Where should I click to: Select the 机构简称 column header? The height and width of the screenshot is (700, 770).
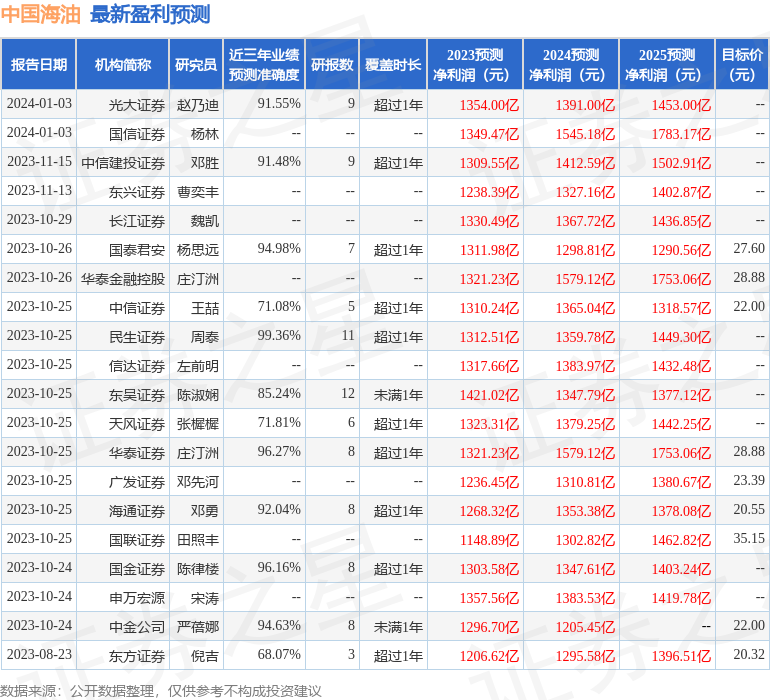coord(123,64)
